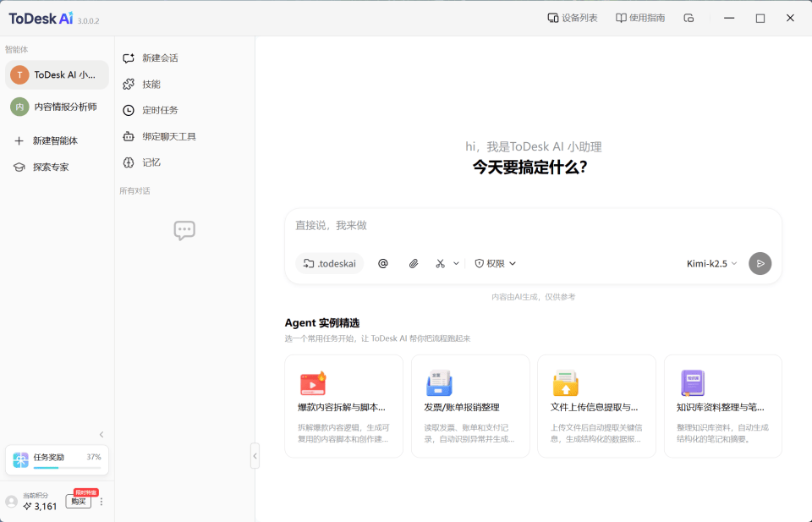Click the empty conversation bubble icon
The width and height of the screenshot is (812, 522).
[184, 230]
